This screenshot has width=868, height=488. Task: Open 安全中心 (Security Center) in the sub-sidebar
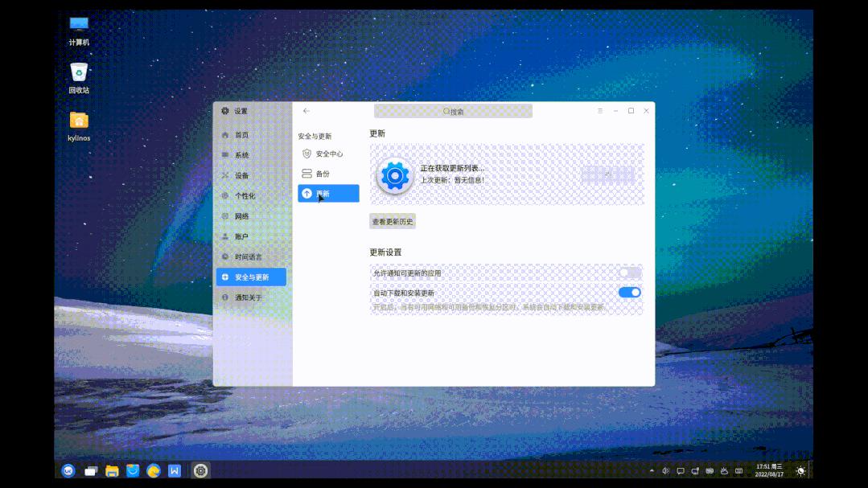tap(325, 153)
